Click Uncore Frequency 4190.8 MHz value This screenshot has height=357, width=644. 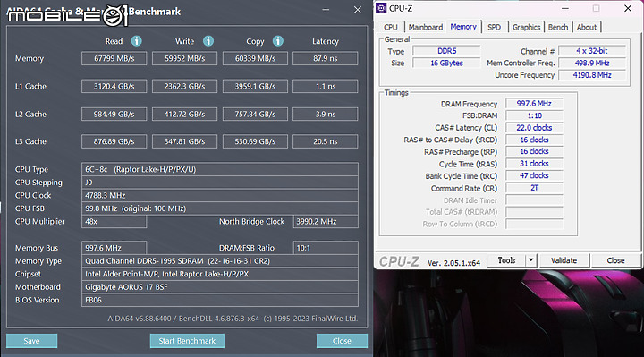pyautogui.click(x=592, y=75)
